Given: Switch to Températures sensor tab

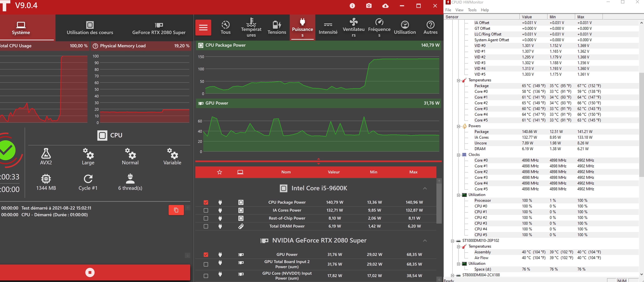Looking at the screenshot, I should coord(251,28).
